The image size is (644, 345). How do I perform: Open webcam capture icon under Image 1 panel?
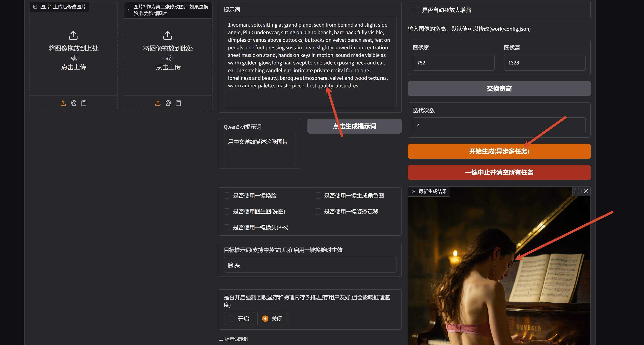pos(74,103)
